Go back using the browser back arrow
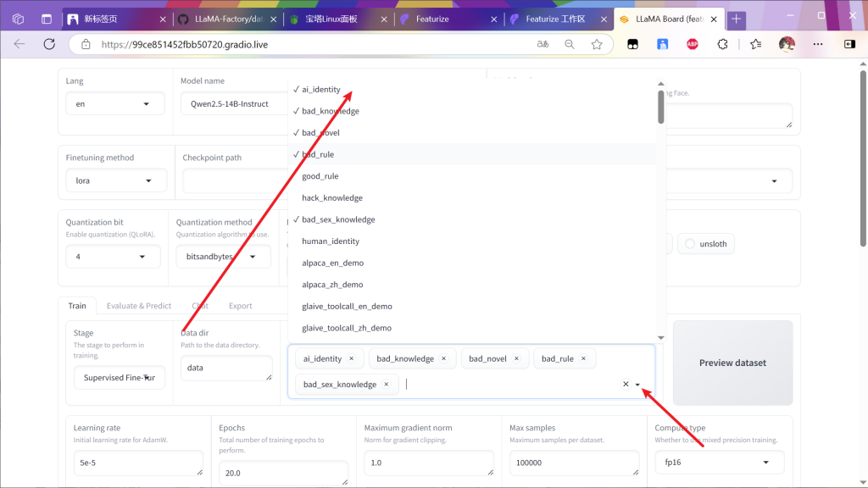Screen dimensions: 868x488 pyautogui.click(x=19, y=44)
